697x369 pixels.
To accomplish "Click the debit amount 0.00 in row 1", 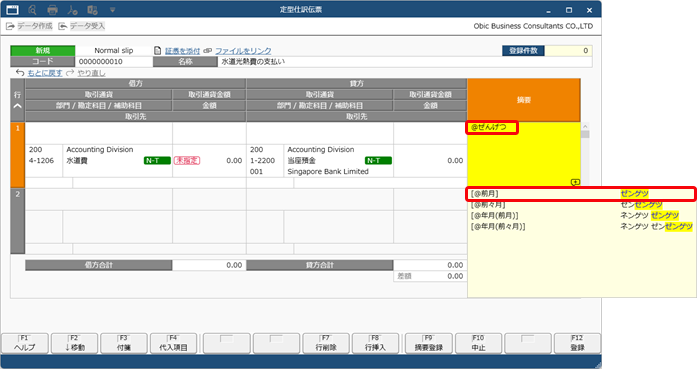I will coord(234,160).
